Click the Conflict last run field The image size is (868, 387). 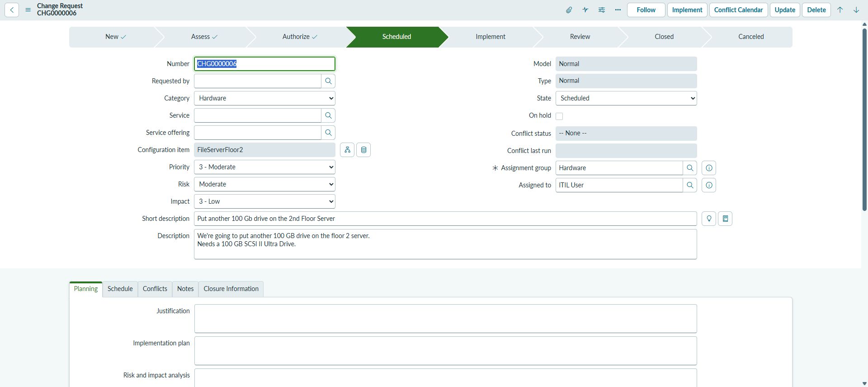(626, 151)
